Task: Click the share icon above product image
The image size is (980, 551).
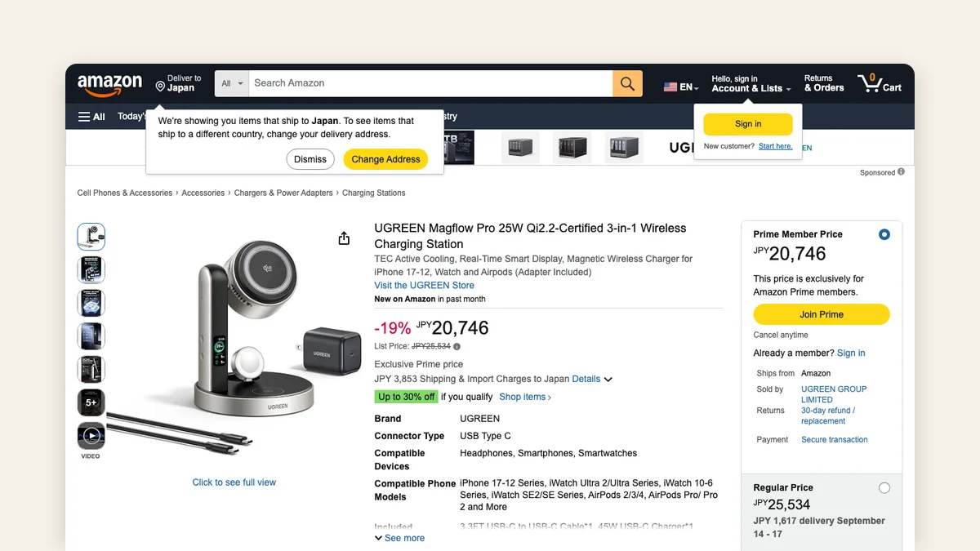Action: pyautogui.click(x=344, y=238)
